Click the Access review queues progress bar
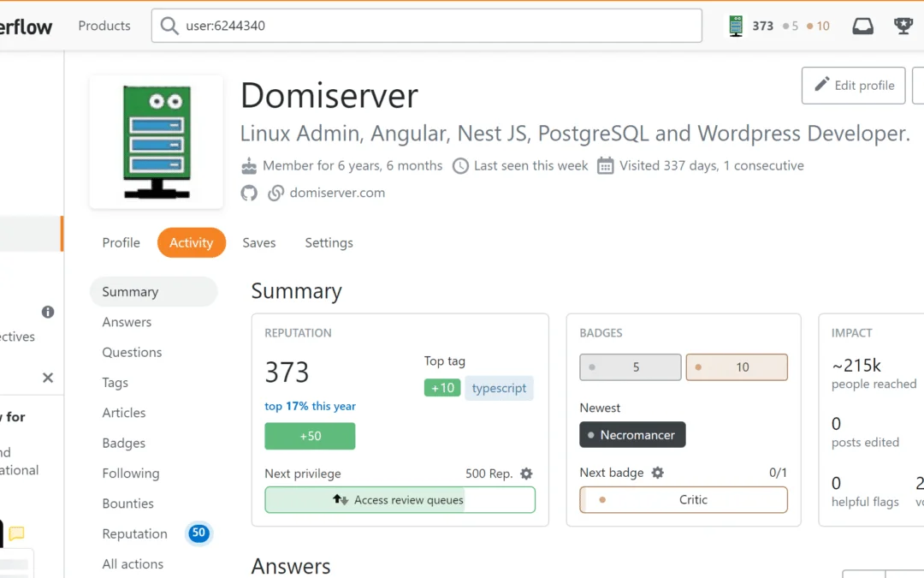Image resolution: width=924 pixels, height=578 pixels. click(400, 500)
